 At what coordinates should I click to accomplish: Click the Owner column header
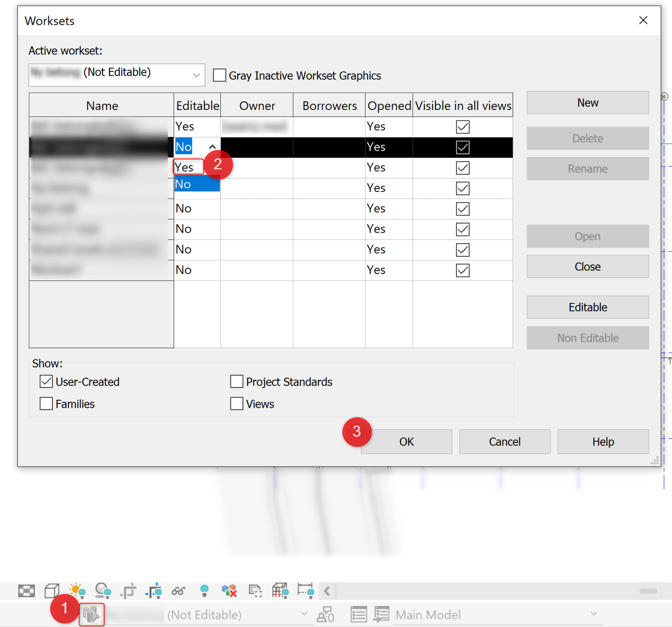[257, 105]
